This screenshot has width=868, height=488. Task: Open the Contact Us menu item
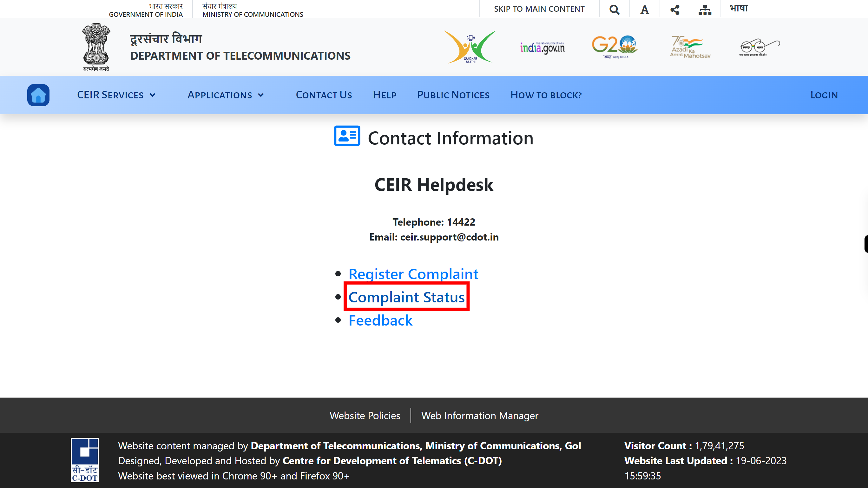324,94
